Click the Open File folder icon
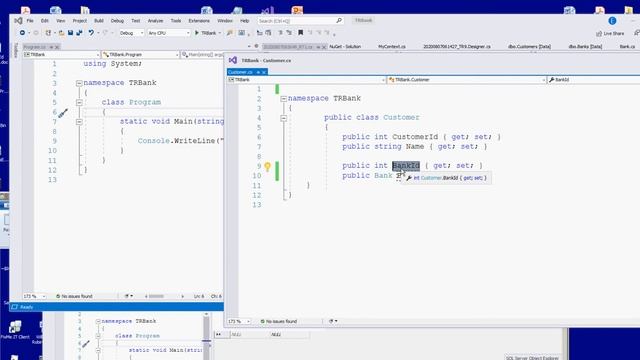640x360 pixels. (61, 33)
